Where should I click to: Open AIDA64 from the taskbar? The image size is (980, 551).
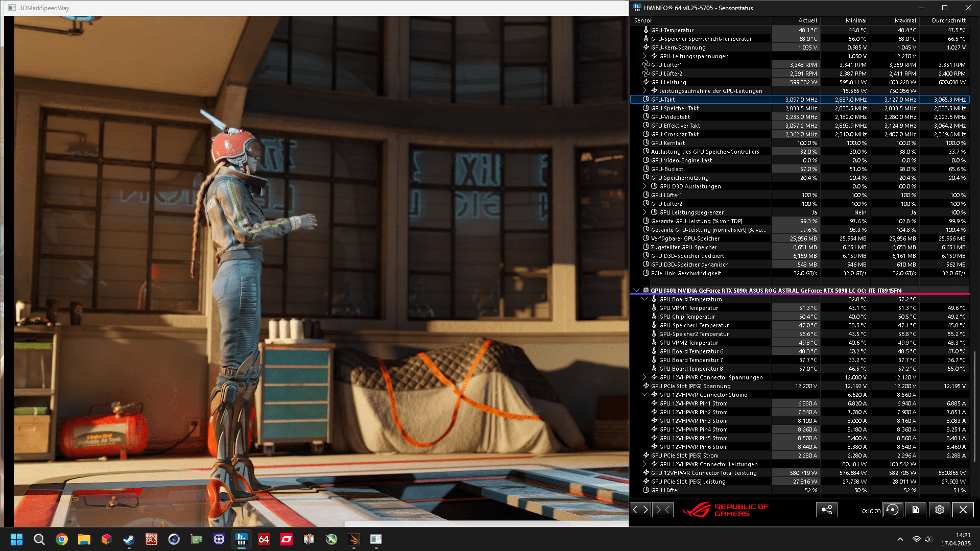264,539
